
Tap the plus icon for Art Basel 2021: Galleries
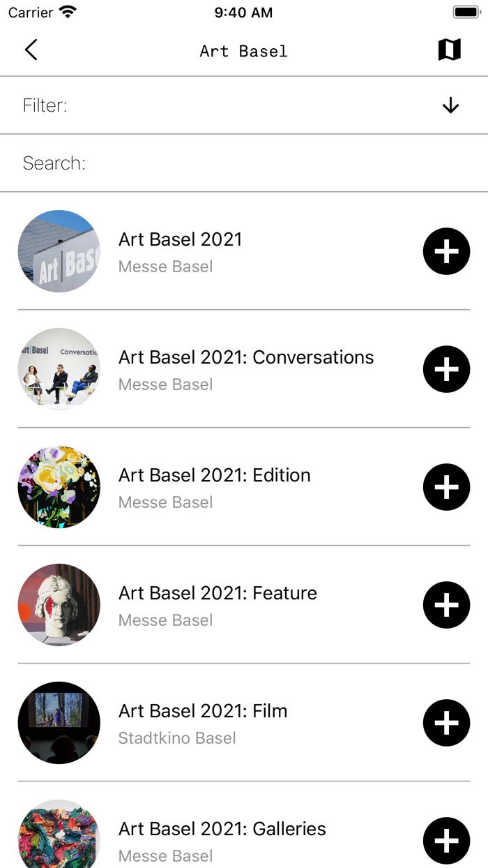[x=446, y=841]
